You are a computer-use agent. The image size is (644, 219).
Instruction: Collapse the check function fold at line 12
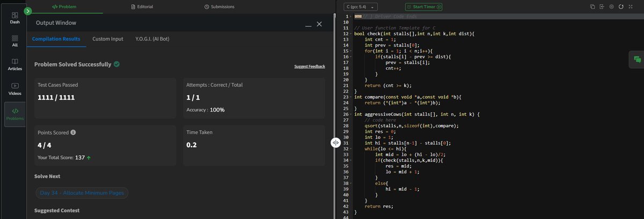351,34
